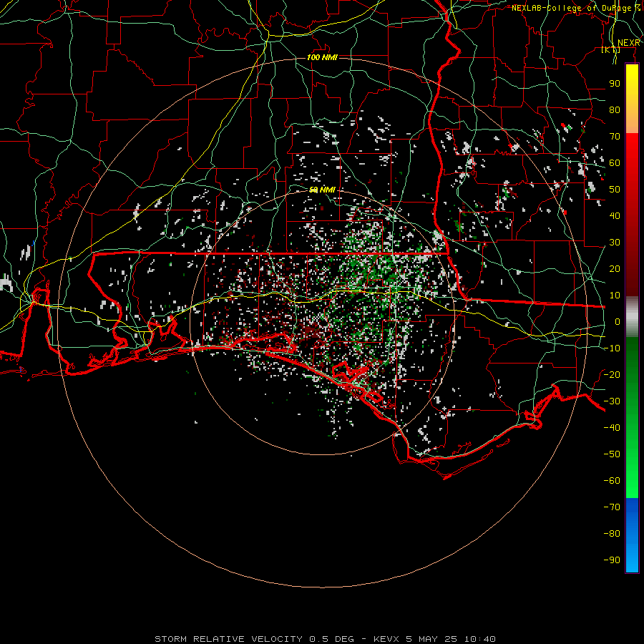
Task: Click the 50 NMI range ring label
Action: tap(323, 190)
